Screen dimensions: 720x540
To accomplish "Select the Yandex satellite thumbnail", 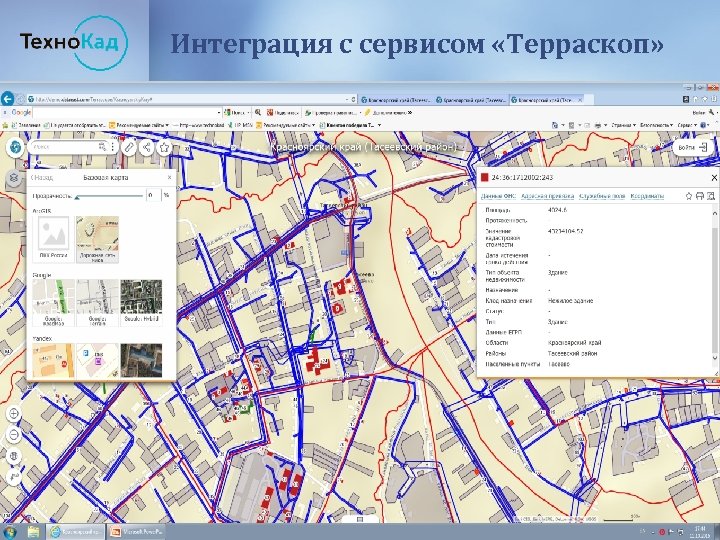I will coord(141,360).
